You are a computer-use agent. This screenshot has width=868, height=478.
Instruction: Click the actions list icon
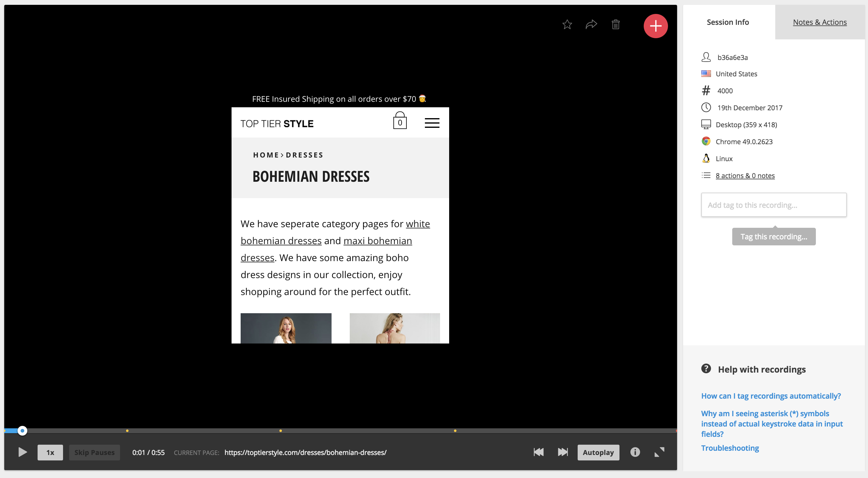click(x=706, y=175)
